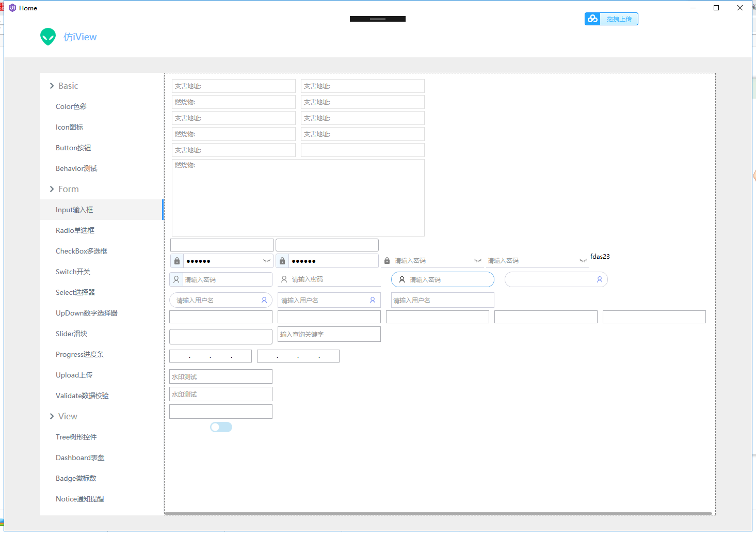This screenshot has width=756, height=535.
Task: Collapse the Form section chevron
Action: (x=52, y=189)
